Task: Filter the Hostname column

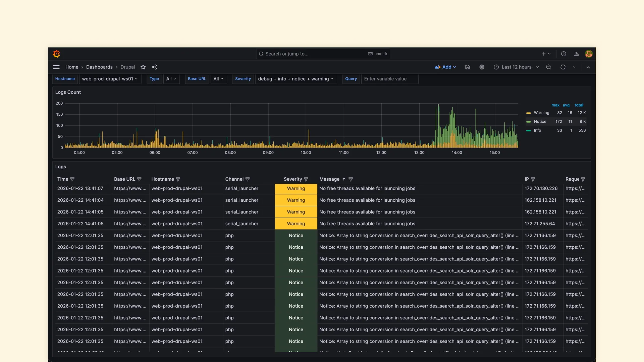Action: point(178,179)
